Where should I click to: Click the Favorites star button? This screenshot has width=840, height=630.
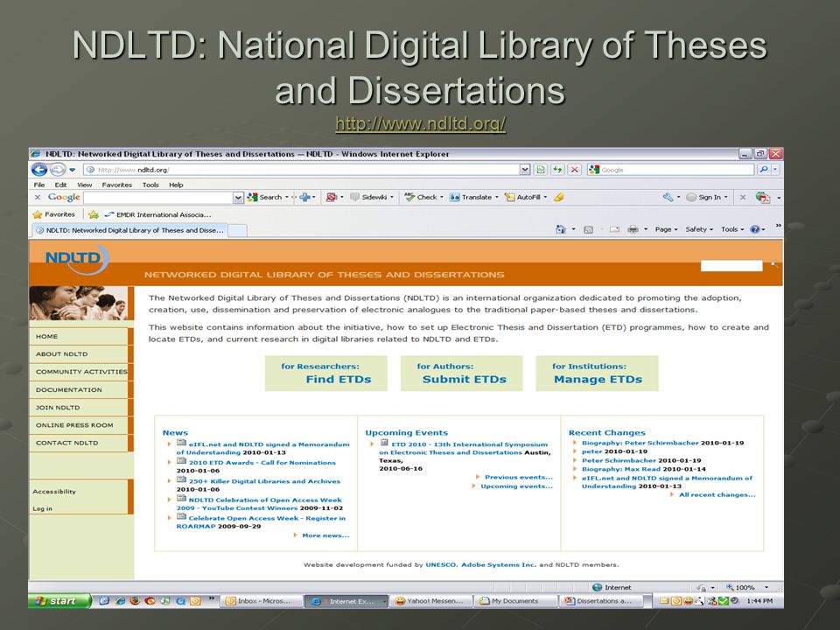53,214
